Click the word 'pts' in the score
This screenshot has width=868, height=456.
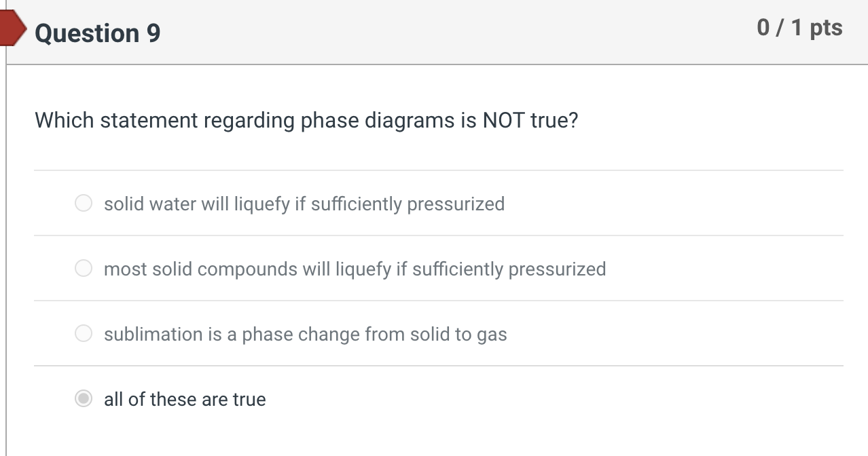[x=826, y=28]
